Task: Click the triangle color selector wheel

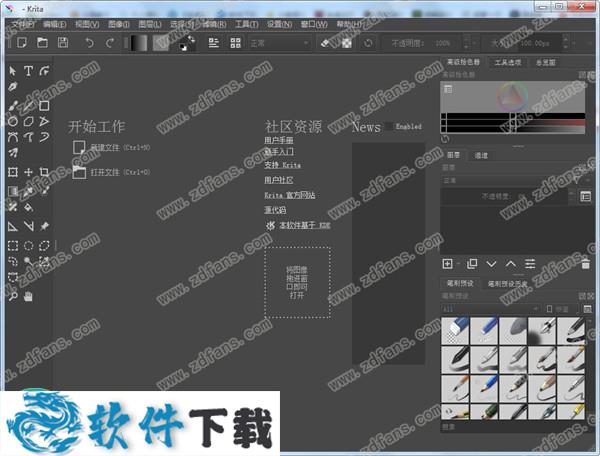Action: [514, 99]
